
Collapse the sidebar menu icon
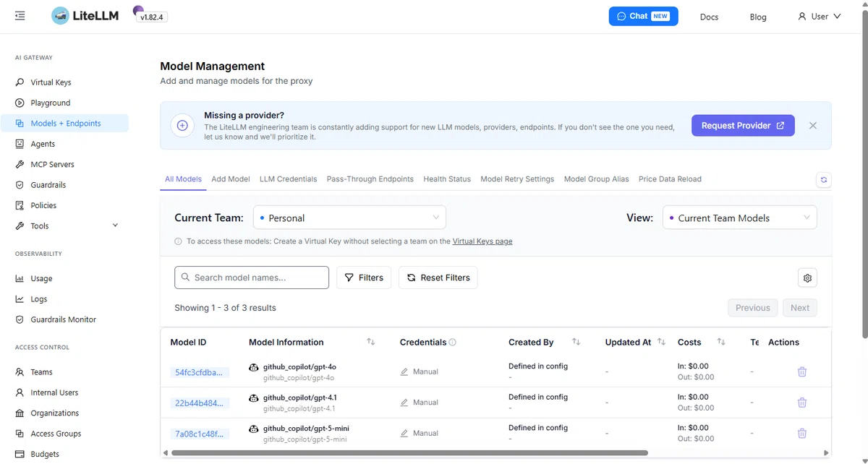(x=20, y=16)
